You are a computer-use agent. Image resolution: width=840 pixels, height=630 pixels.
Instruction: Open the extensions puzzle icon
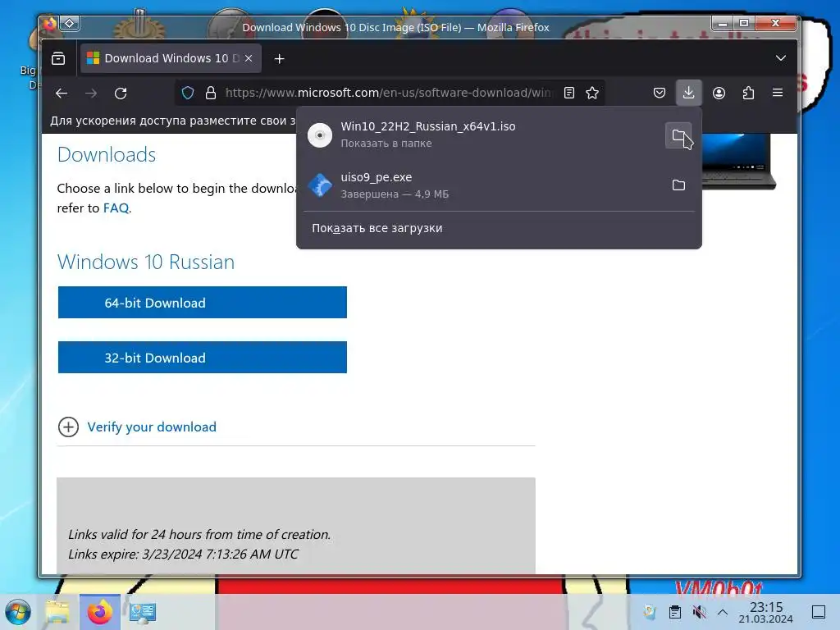tap(748, 94)
